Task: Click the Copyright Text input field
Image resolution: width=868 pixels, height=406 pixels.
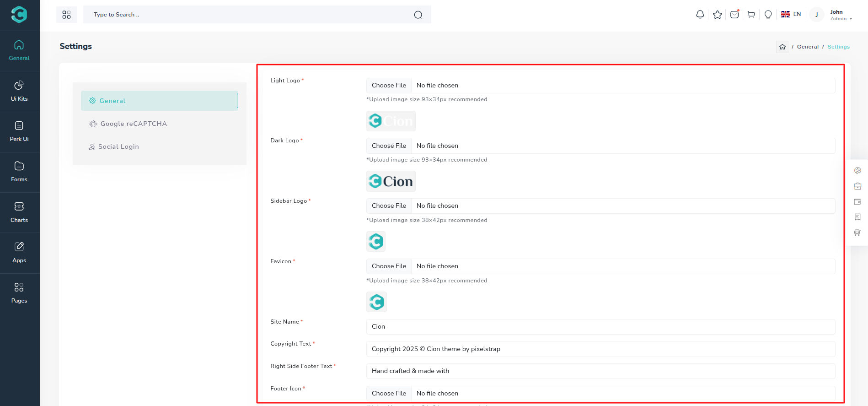Action: tap(600, 349)
